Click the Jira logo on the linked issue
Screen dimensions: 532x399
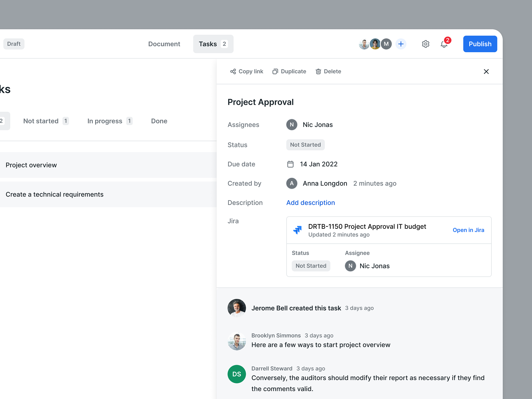pos(298,230)
